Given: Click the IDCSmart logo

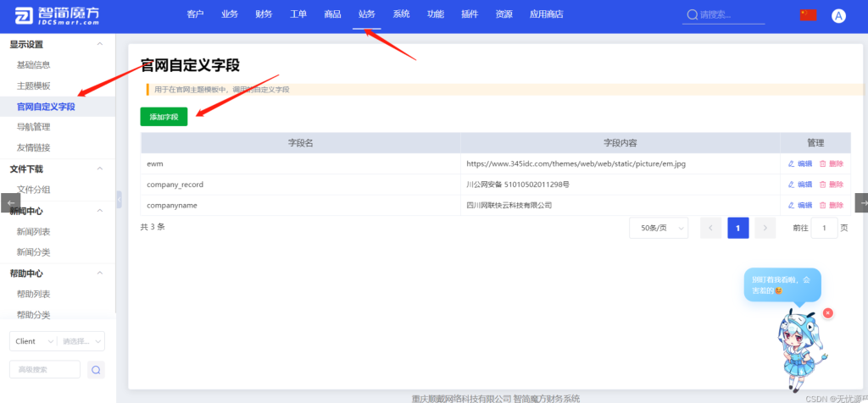Looking at the screenshot, I should pos(57,16).
